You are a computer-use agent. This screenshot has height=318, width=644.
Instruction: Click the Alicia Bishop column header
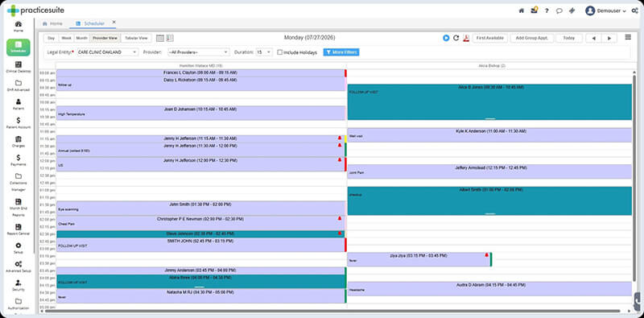click(x=492, y=66)
